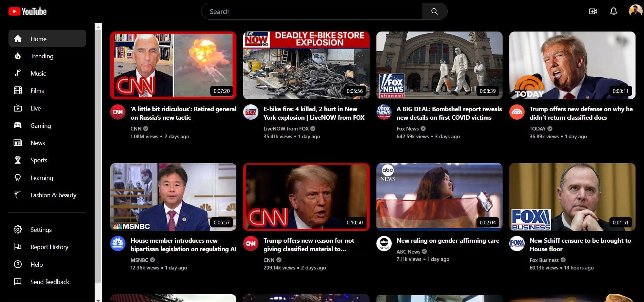Click the Films filmstrip icon
The height and width of the screenshot is (302, 644).
[18, 90]
